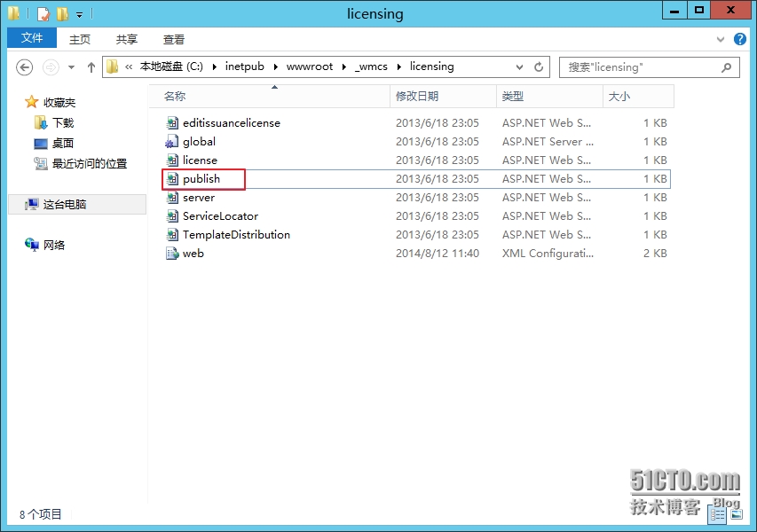The image size is (757, 532).
Task: Click the Back navigation arrow
Action: 25,67
